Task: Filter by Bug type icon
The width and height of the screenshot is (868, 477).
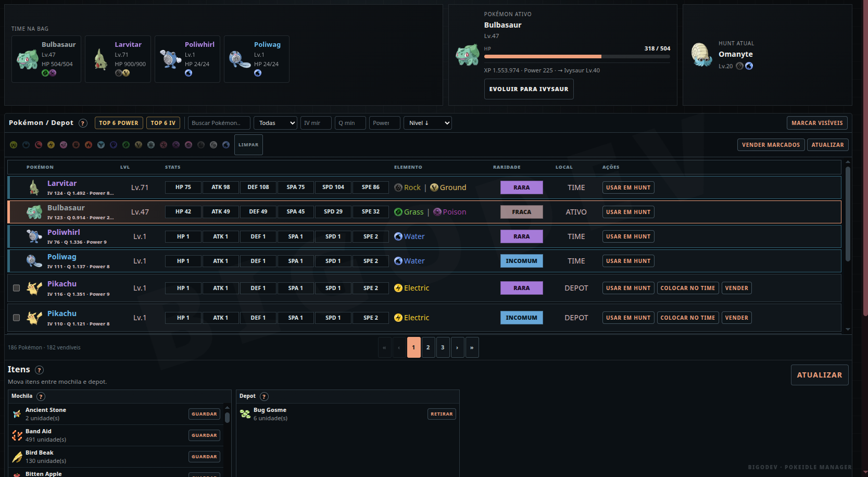Action: pos(14,145)
